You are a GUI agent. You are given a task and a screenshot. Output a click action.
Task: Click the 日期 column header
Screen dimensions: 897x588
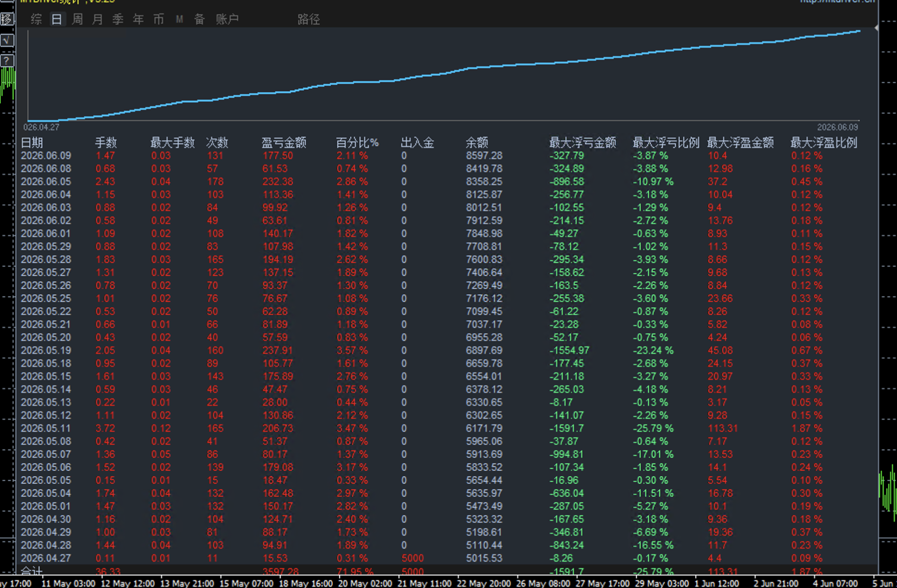(x=32, y=143)
